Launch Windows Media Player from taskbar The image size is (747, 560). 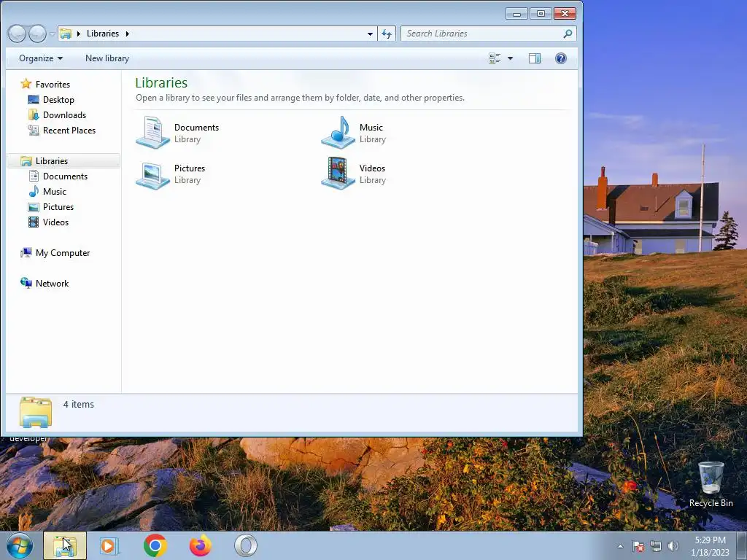point(109,545)
